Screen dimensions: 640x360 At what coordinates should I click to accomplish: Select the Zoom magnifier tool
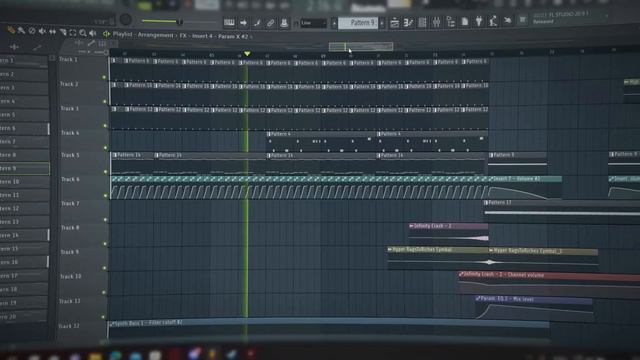tap(83, 33)
